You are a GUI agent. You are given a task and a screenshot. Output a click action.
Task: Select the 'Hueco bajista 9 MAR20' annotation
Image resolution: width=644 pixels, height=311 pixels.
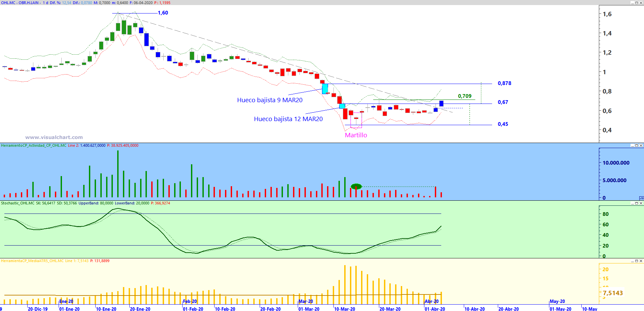(270, 100)
